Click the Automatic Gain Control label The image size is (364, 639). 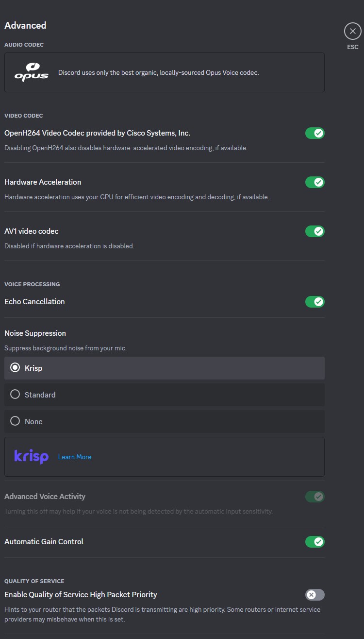[44, 541]
